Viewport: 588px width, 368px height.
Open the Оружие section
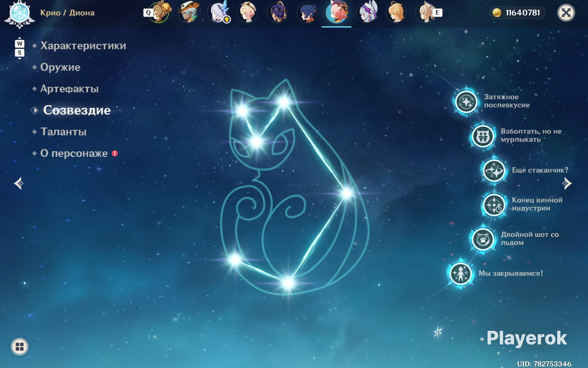pyautogui.click(x=60, y=67)
